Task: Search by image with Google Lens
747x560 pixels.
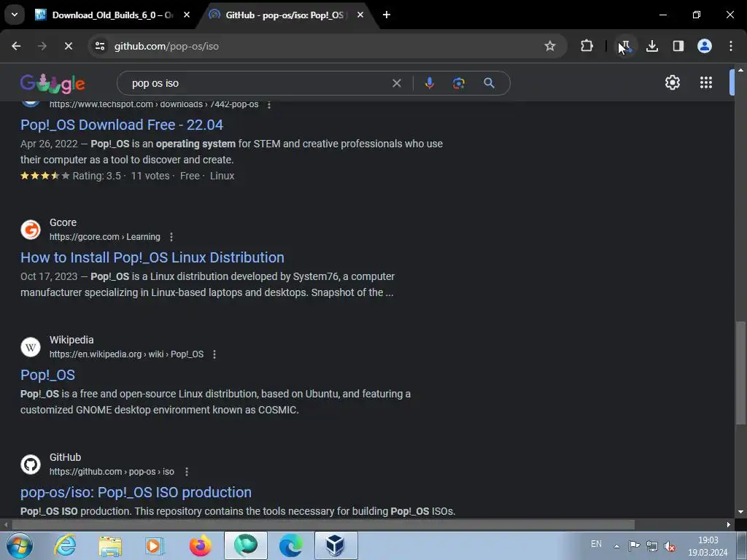Action: point(458,83)
